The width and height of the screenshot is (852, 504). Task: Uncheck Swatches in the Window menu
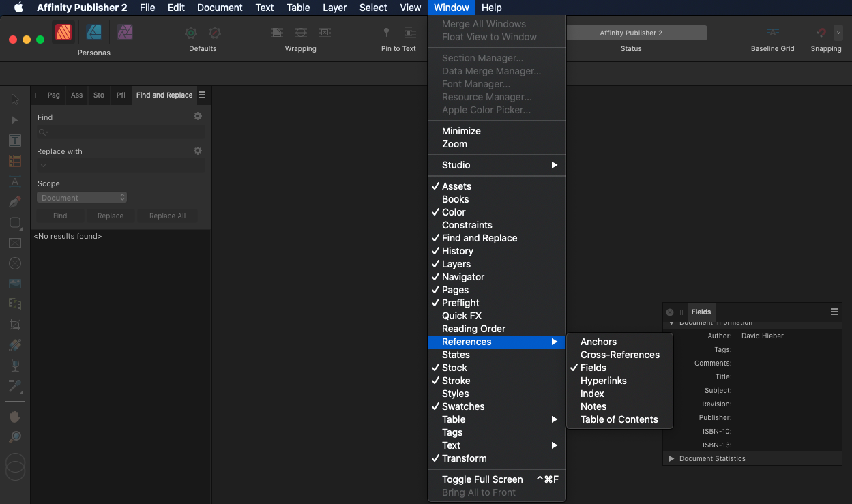(x=497, y=406)
